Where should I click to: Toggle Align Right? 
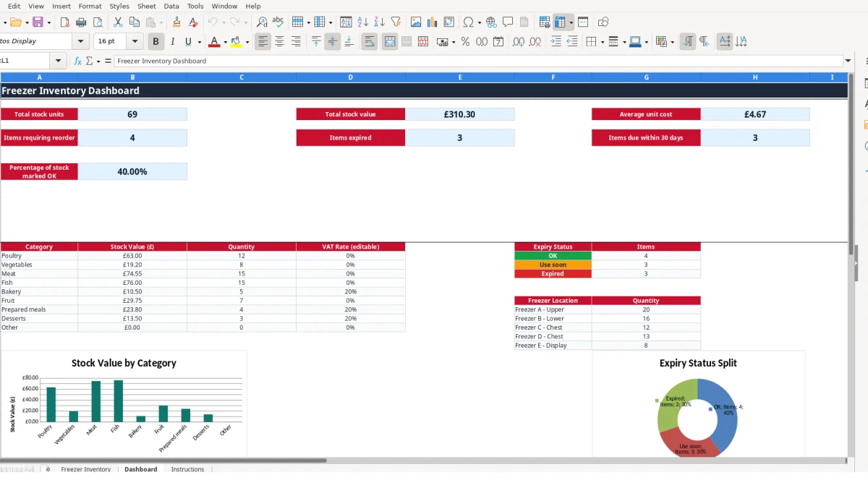point(296,42)
